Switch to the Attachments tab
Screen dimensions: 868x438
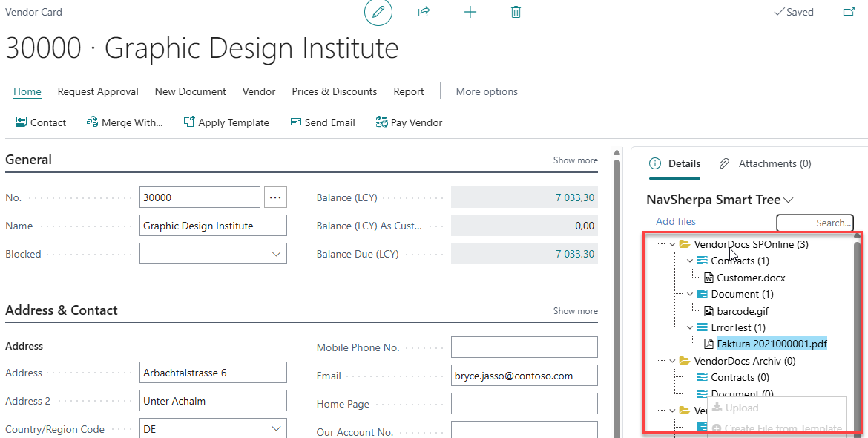(766, 163)
